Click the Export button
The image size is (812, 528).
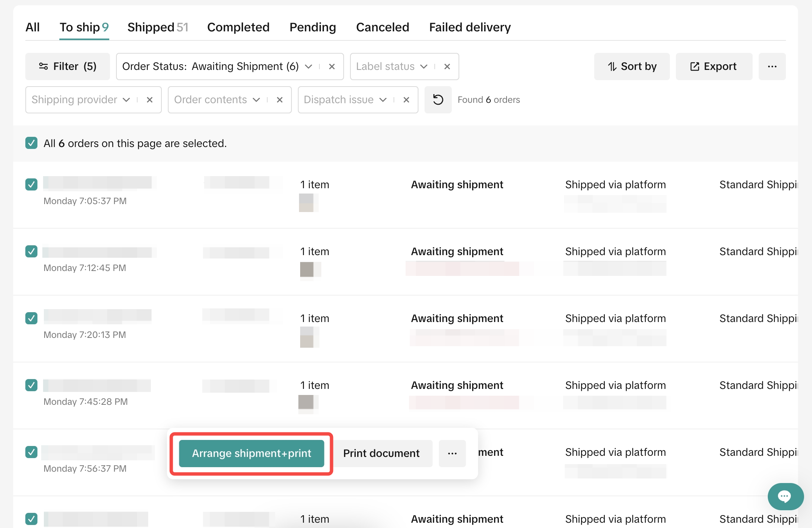pyautogui.click(x=714, y=67)
